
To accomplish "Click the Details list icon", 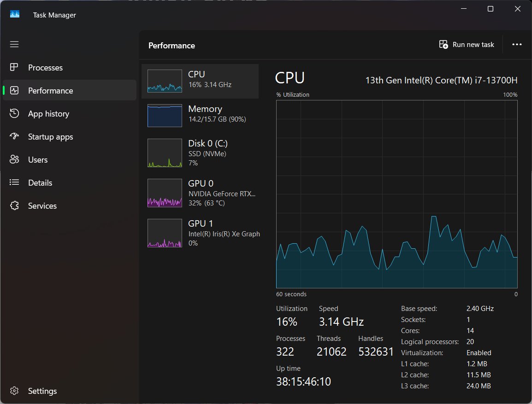I will coord(14,182).
